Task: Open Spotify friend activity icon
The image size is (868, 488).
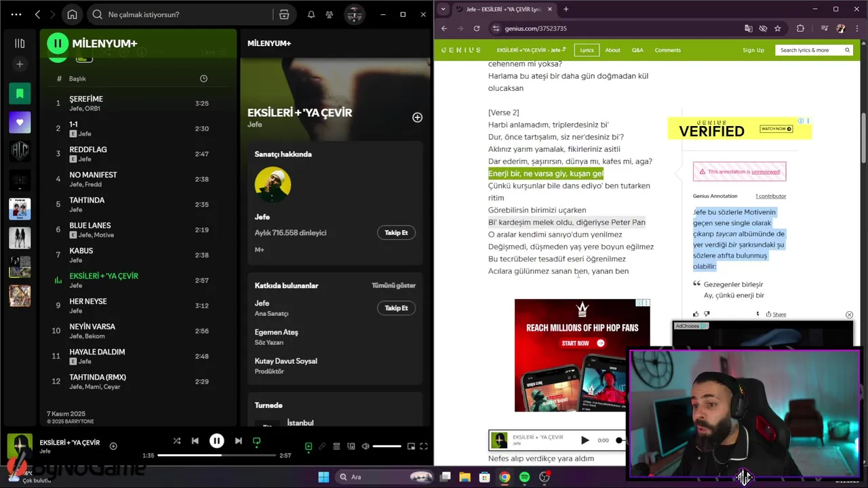Action: 330,14
